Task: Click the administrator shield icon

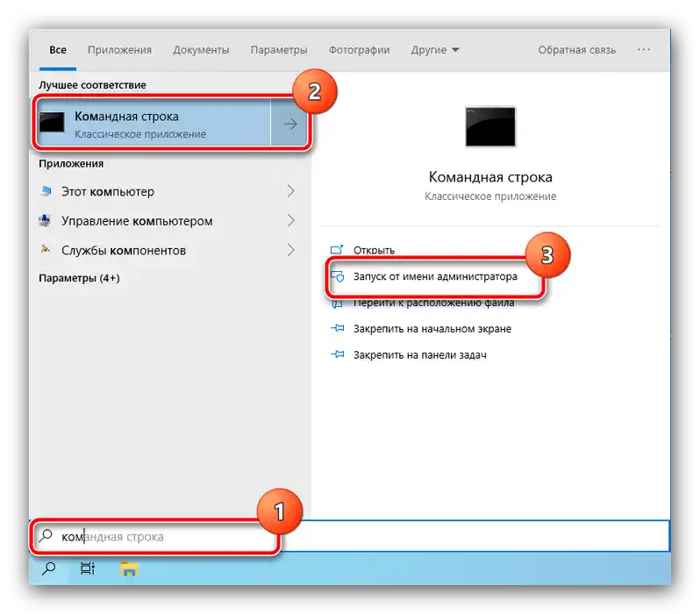Action: click(x=338, y=276)
